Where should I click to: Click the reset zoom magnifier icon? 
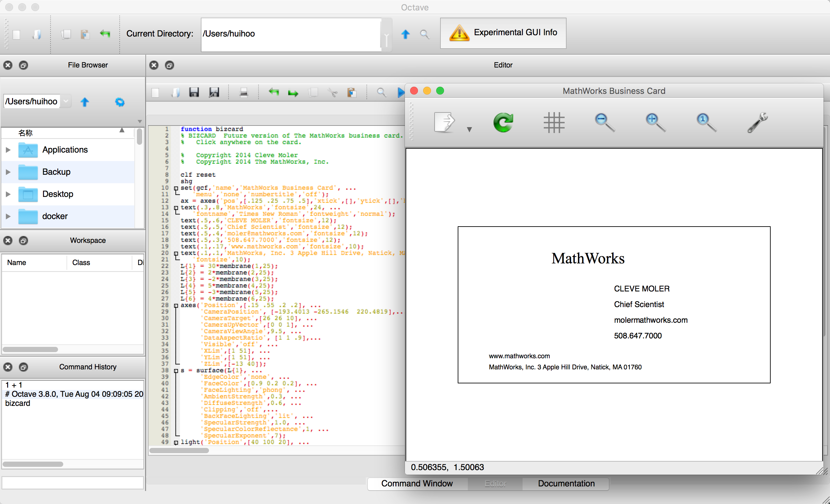706,122
